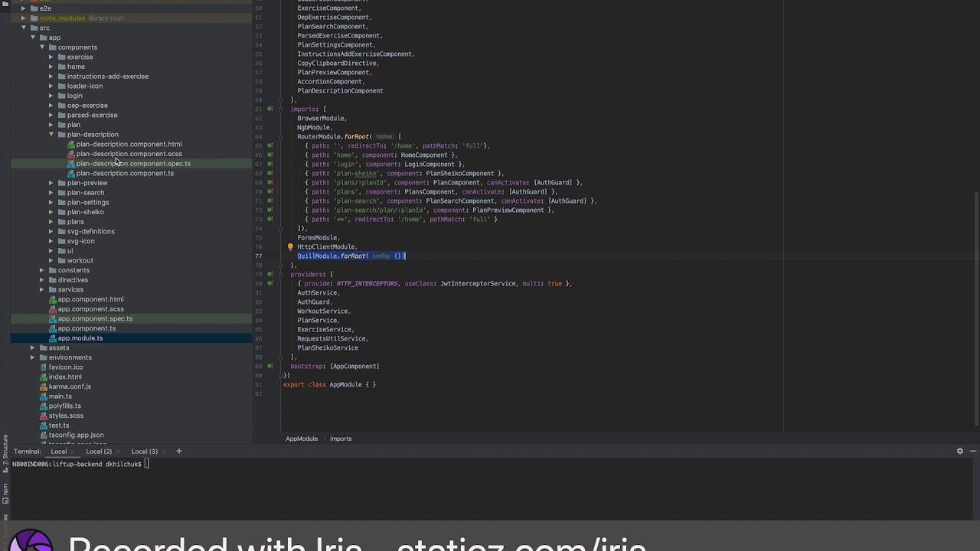Open index.html file
The width and height of the screenshot is (980, 551).
(x=64, y=377)
